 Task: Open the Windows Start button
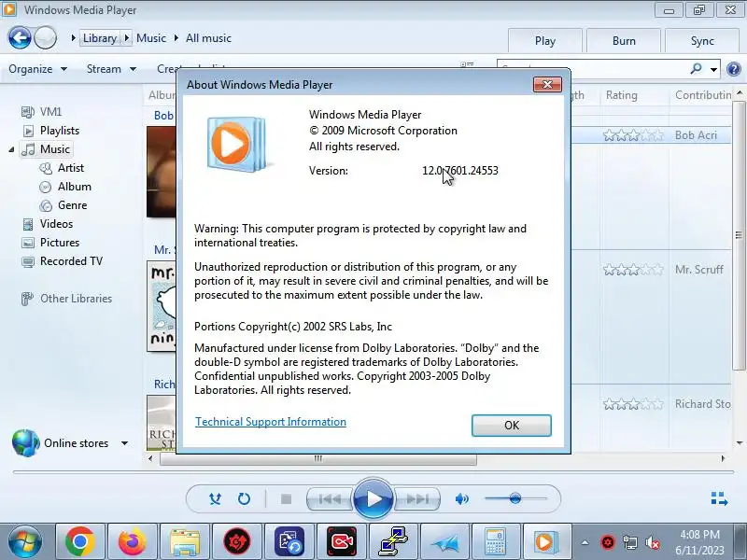pos(24,541)
